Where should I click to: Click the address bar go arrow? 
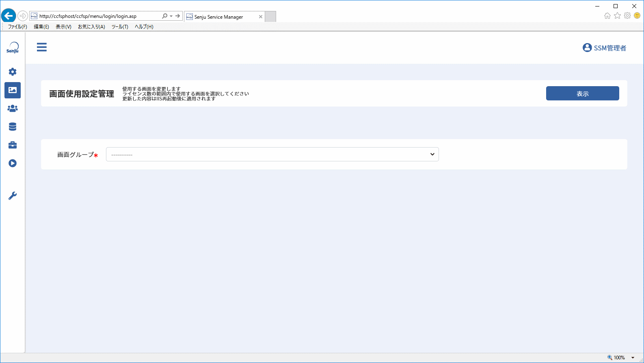178,16
